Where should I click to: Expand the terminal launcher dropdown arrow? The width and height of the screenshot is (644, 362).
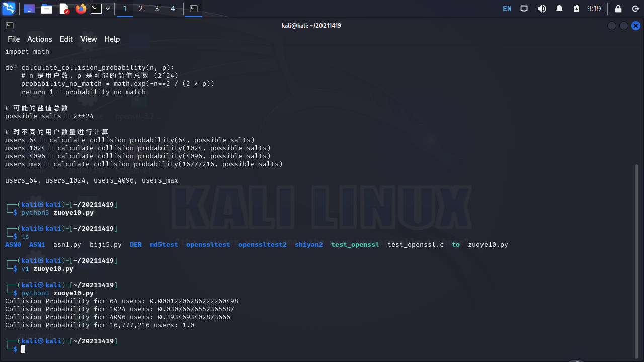coord(108,9)
